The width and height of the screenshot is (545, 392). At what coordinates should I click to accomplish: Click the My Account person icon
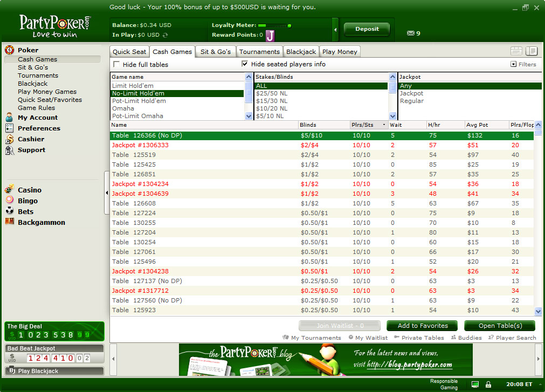(x=9, y=118)
